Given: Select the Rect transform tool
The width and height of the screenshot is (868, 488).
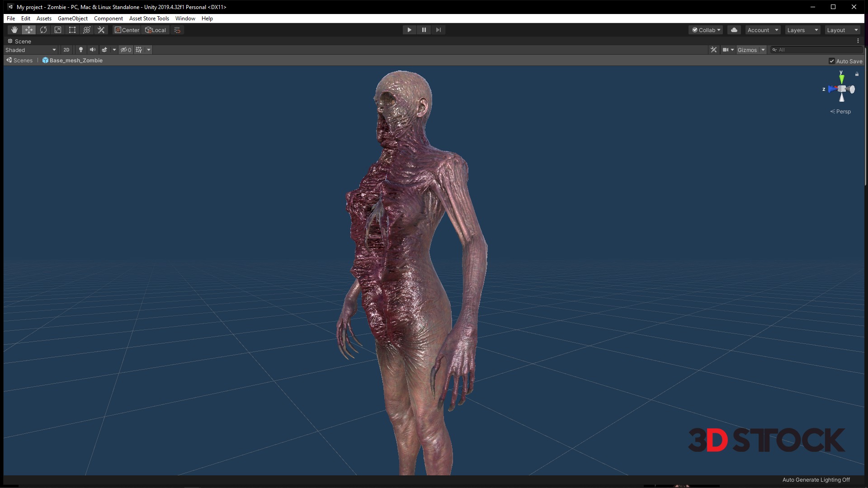Looking at the screenshot, I should pos(72,30).
